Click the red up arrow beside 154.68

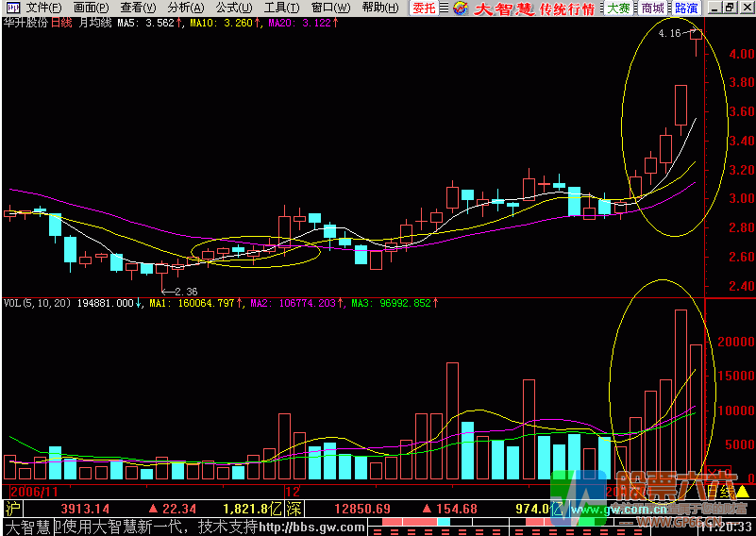pyautogui.click(x=427, y=509)
